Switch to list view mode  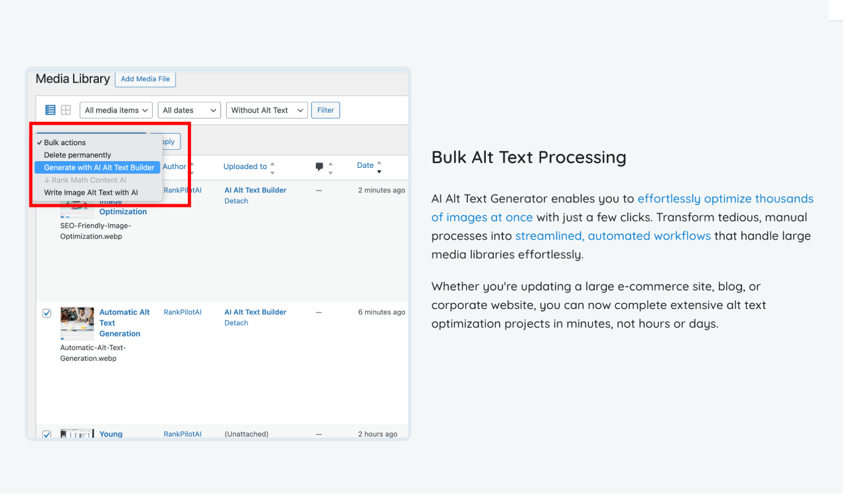(50, 109)
